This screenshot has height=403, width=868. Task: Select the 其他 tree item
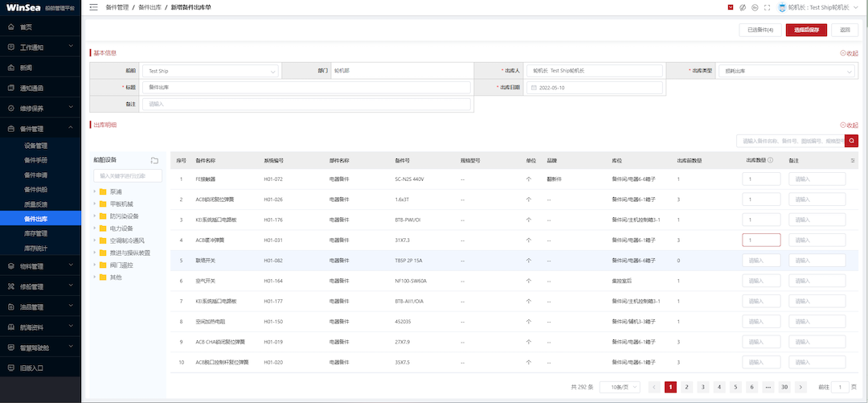pos(116,278)
